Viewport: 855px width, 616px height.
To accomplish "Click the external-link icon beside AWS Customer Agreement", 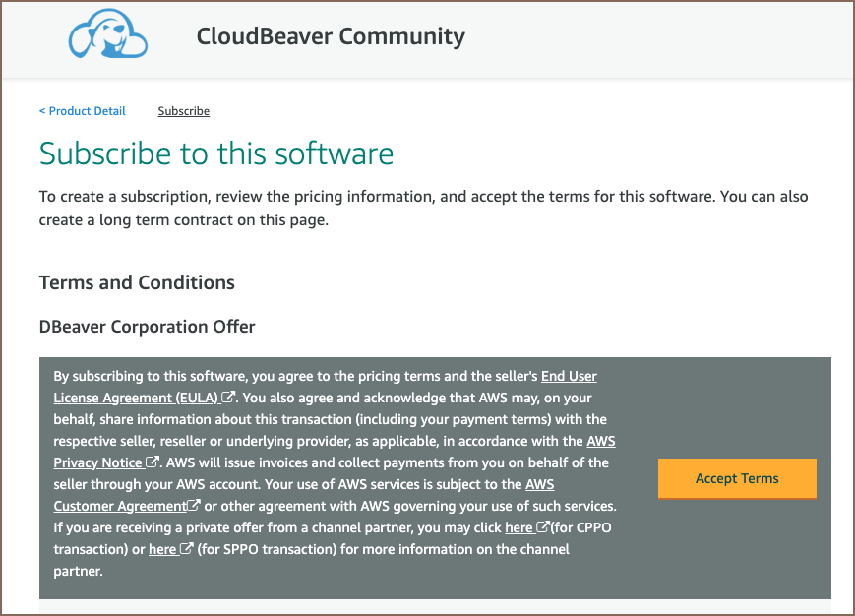I will tap(194, 506).
